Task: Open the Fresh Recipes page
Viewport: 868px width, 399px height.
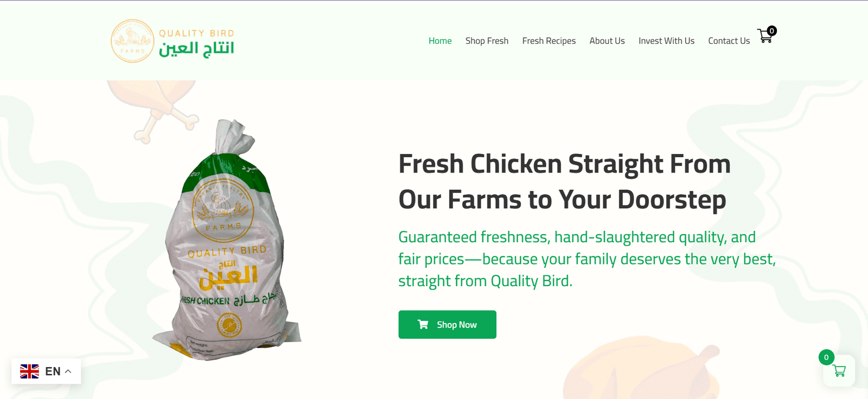Action: (549, 41)
